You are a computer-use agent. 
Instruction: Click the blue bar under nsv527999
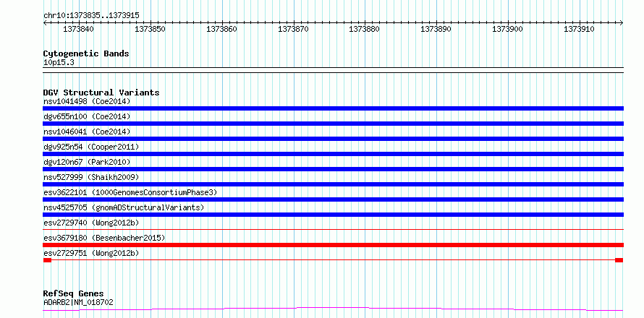(333, 184)
